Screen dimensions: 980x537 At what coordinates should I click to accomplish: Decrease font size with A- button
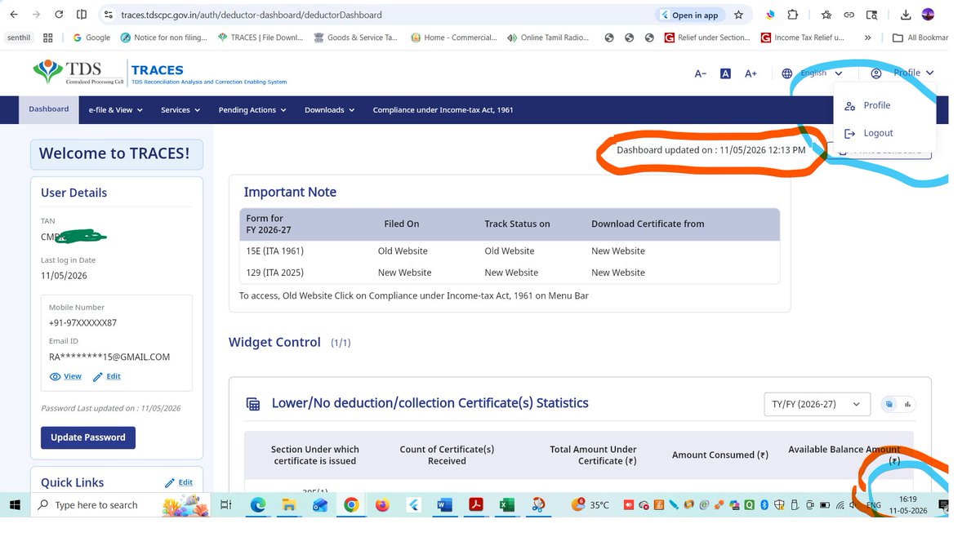click(700, 73)
